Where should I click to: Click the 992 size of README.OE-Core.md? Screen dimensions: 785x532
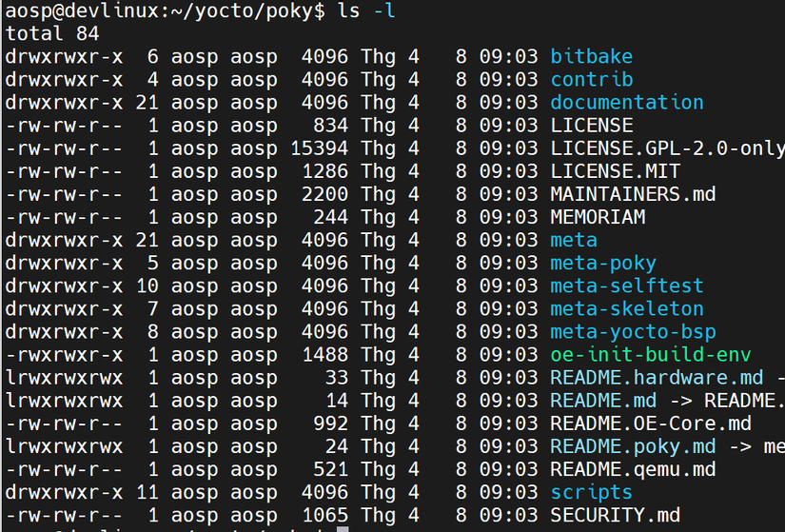coord(330,424)
